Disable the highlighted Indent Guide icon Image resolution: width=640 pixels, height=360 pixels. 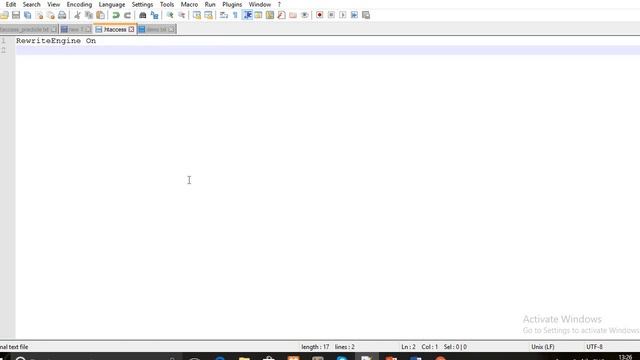(x=247, y=15)
